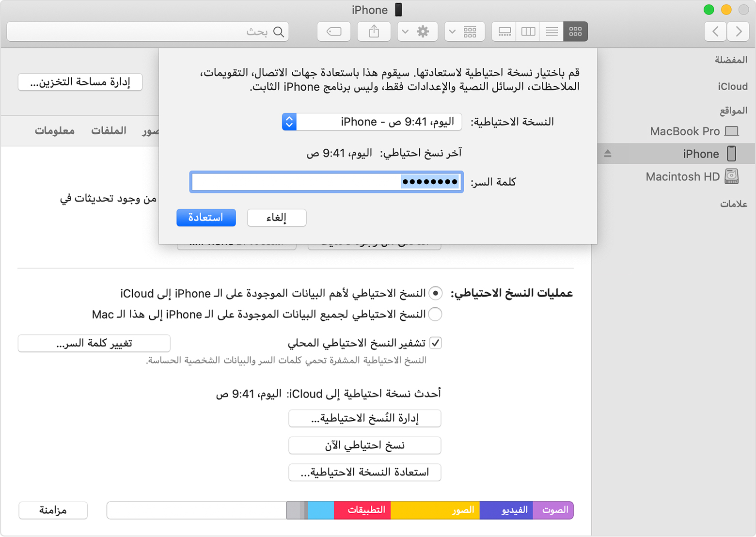Switch to gallery view
The width and height of the screenshot is (756, 537).
[x=504, y=32]
